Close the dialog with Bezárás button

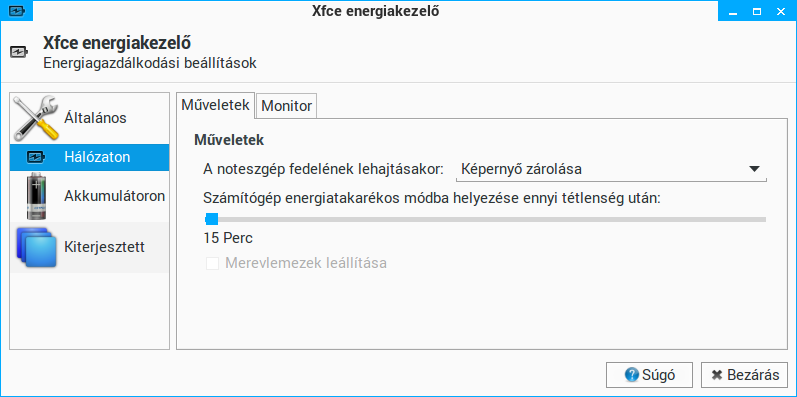(744, 375)
